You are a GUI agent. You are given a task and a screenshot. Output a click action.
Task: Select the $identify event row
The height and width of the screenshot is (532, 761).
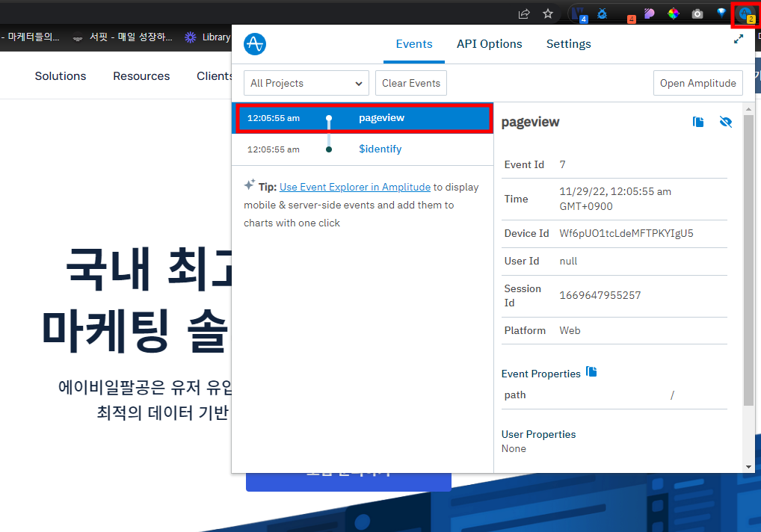363,149
